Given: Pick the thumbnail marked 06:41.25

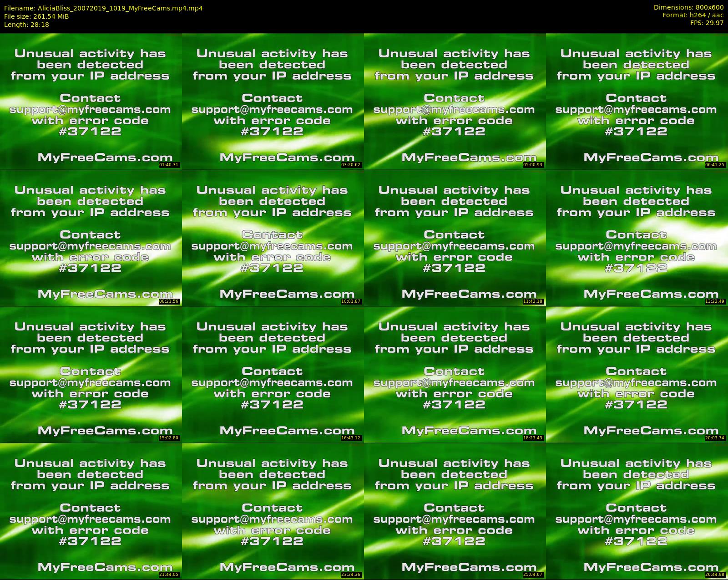Looking at the screenshot, I should (637, 101).
